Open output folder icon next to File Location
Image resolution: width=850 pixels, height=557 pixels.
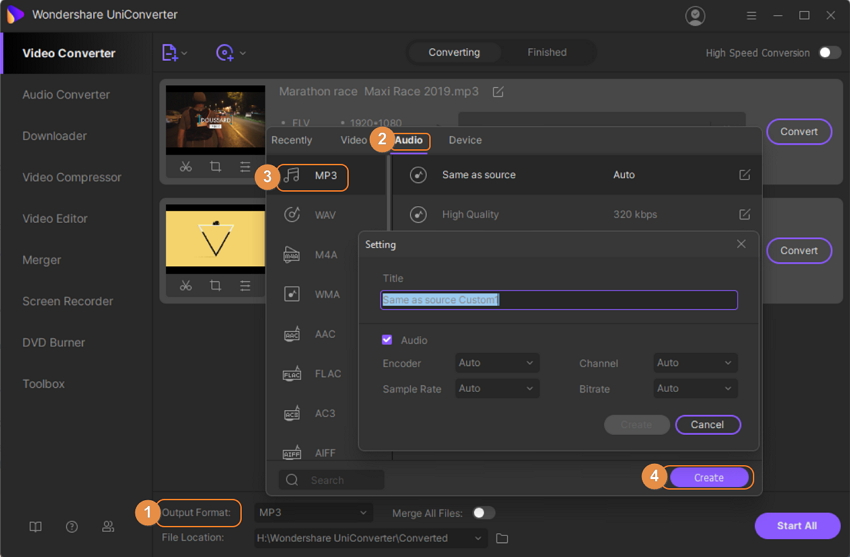503,539
